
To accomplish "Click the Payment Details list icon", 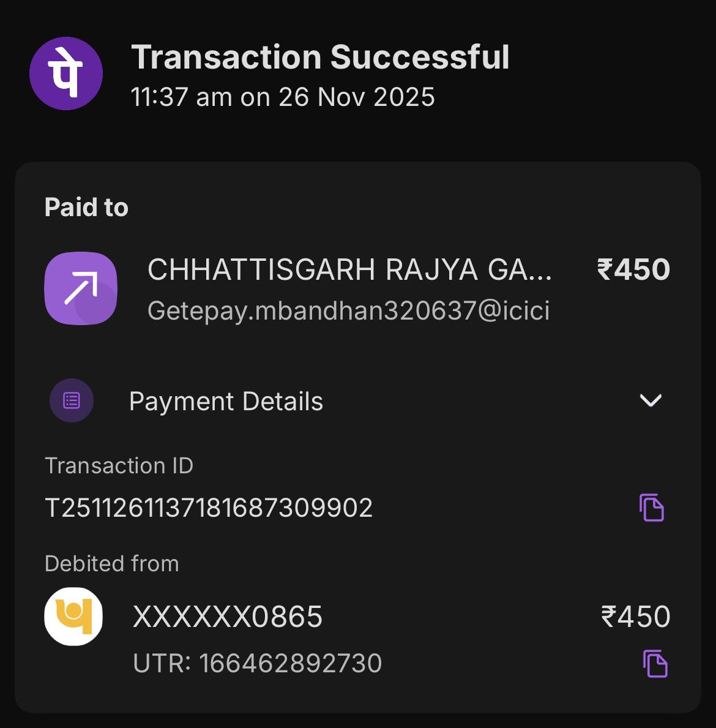I will click(x=72, y=401).
